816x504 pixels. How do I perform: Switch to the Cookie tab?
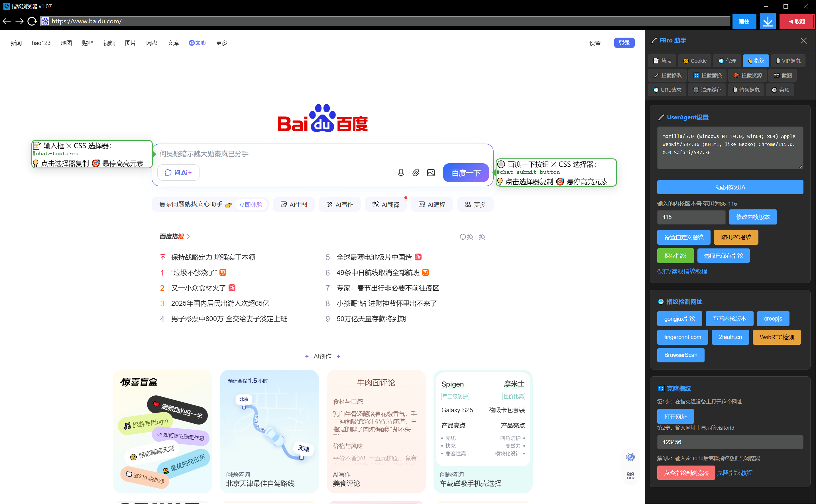click(x=695, y=61)
